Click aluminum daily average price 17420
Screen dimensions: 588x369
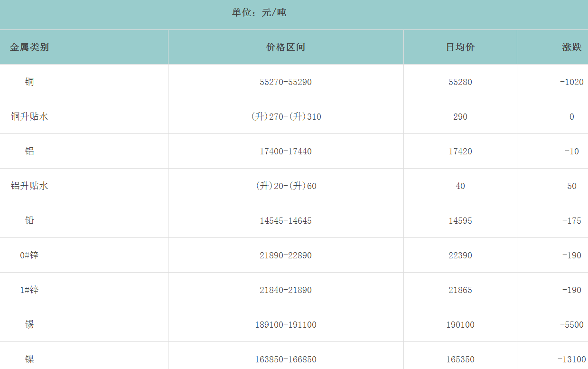click(460, 151)
